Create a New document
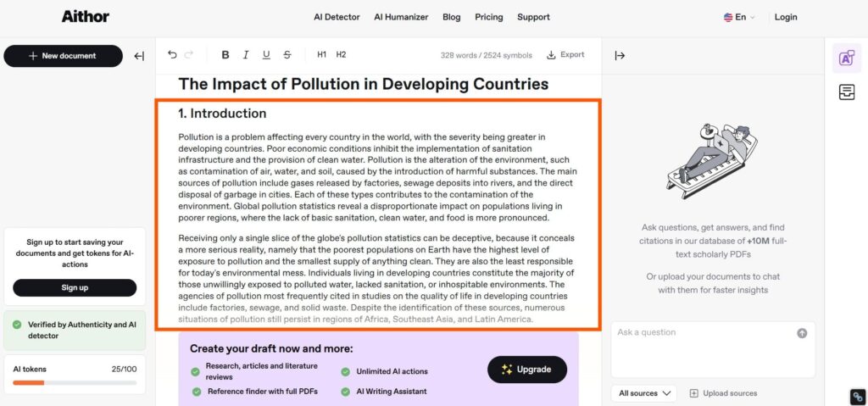This screenshot has height=406, width=868. (63, 56)
